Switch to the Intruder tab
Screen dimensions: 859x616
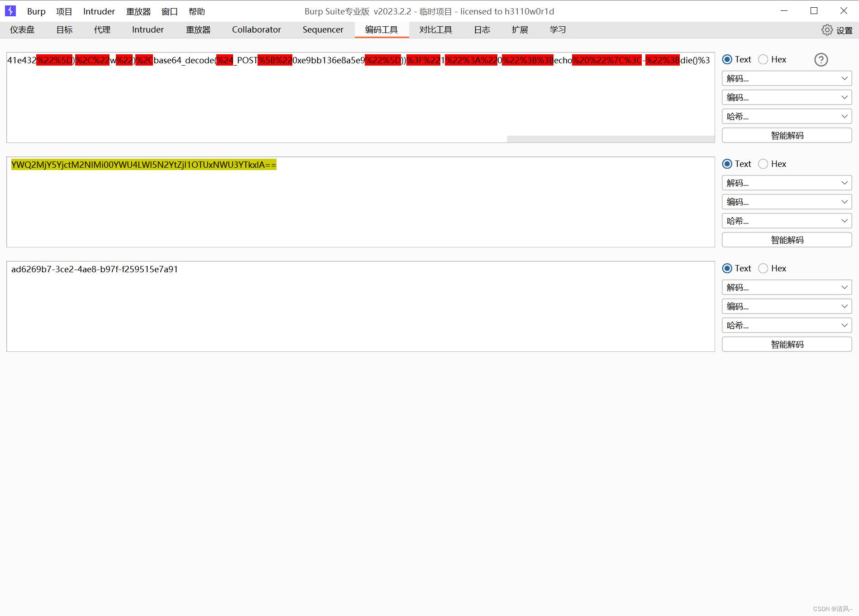(148, 30)
